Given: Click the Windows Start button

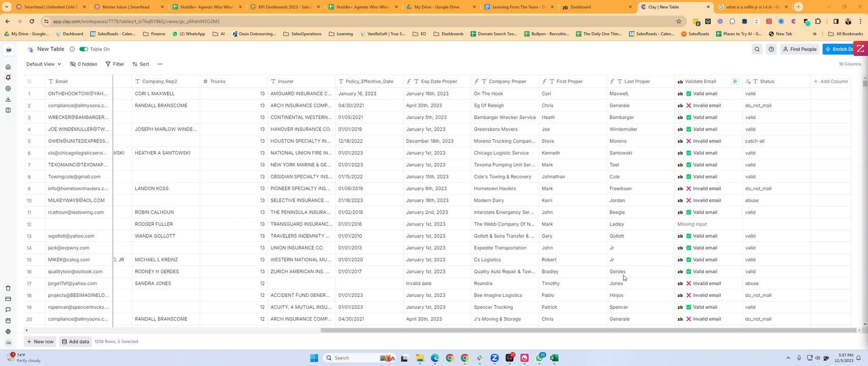Looking at the screenshot, I should click(x=314, y=358).
